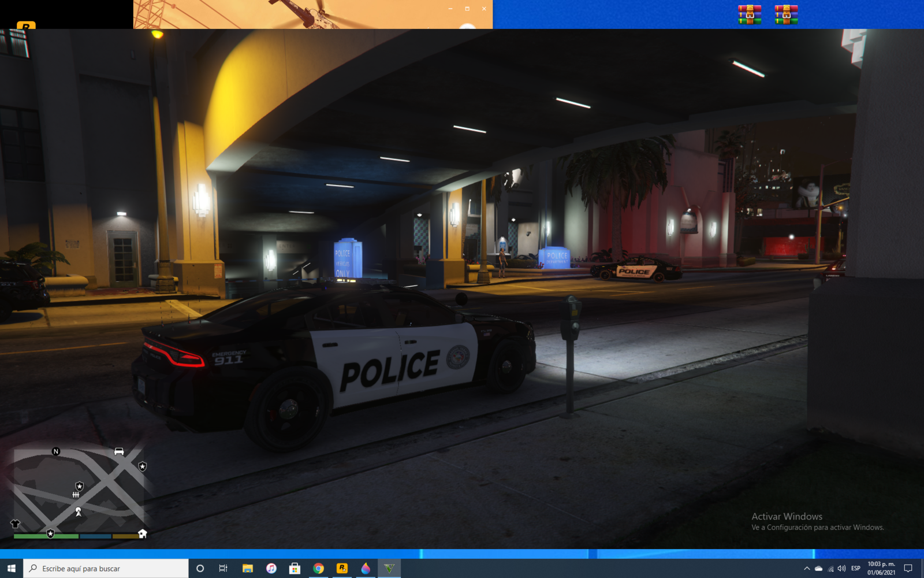
Task: Switch to the GTA V taskbar icon
Action: [x=389, y=569]
